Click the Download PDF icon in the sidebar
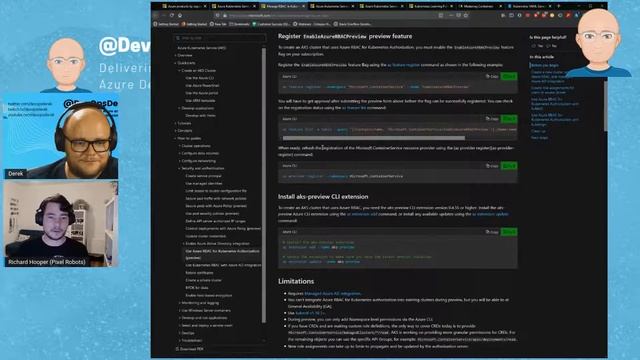This screenshot has width=640, height=360. click(177, 349)
